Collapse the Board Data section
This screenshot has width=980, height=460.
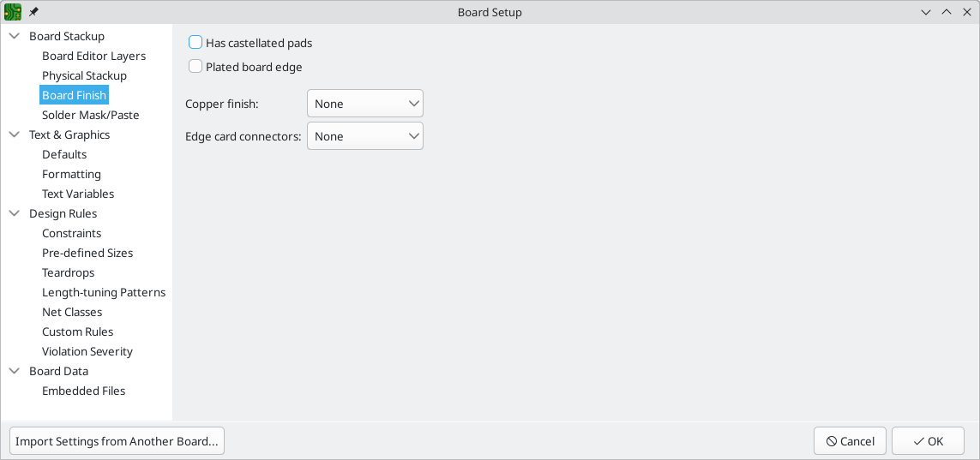click(14, 371)
